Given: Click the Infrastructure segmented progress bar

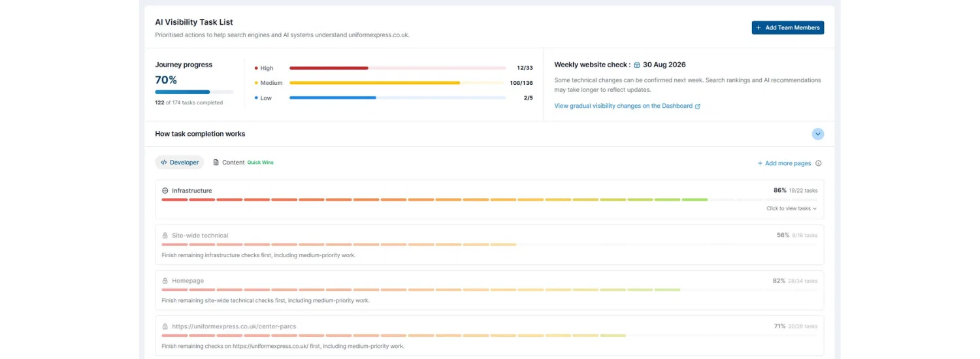Looking at the screenshot, I should (489, 200).
